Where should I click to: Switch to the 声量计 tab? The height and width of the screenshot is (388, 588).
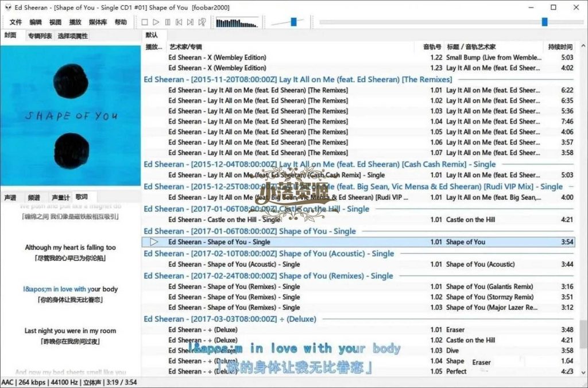click(x=60, y=197)
